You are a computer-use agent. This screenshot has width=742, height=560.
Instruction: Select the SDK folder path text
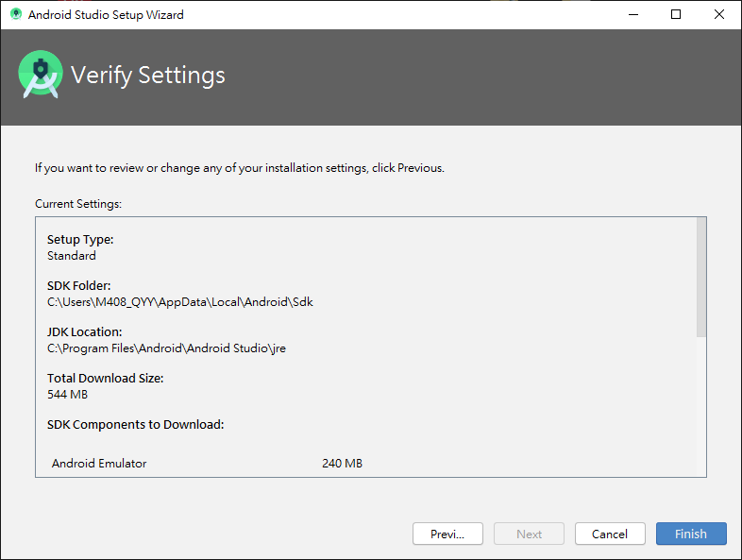[179, 302]
